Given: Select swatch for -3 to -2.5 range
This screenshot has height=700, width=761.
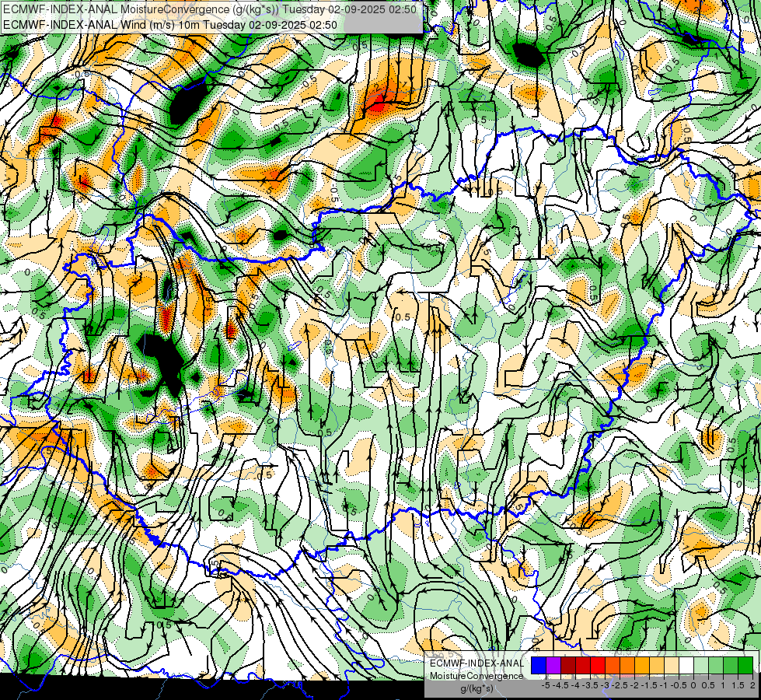Looking at the screenshot, I should tap(613, 666).
